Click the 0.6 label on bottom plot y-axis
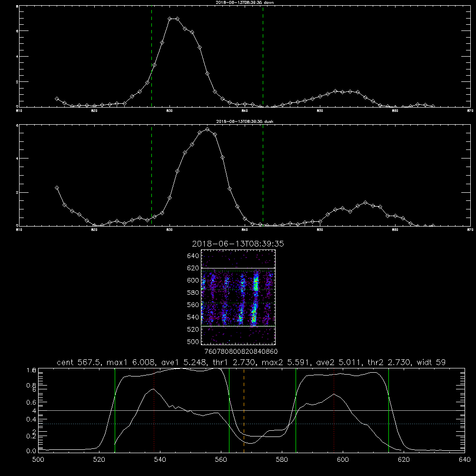Screen dimensions: 476x476 (x=31, y=402)
